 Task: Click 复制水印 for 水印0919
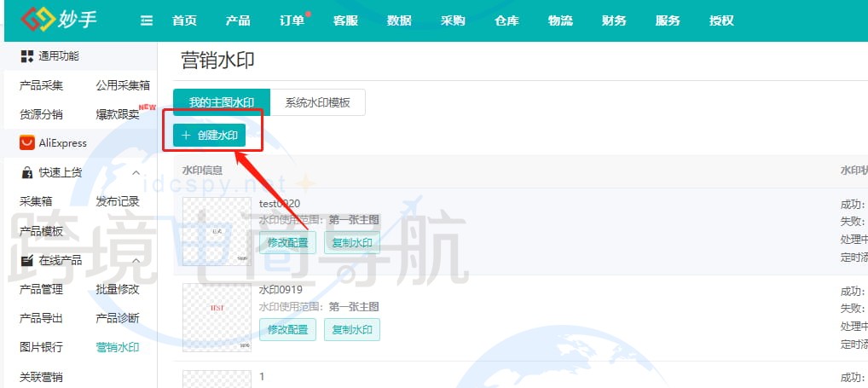point(351,329)
